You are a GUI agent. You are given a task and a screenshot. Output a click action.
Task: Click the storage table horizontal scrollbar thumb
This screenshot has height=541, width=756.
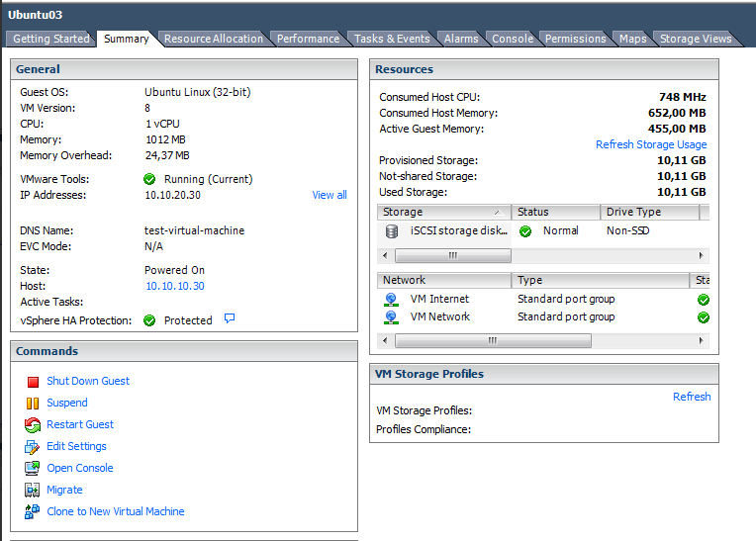coord(453,255)
